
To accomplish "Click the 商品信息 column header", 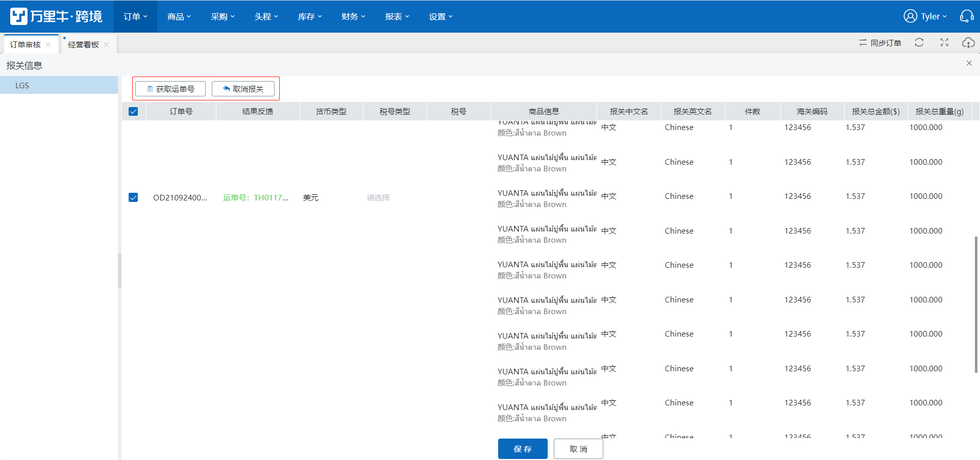I will click(x=544, y=111).
